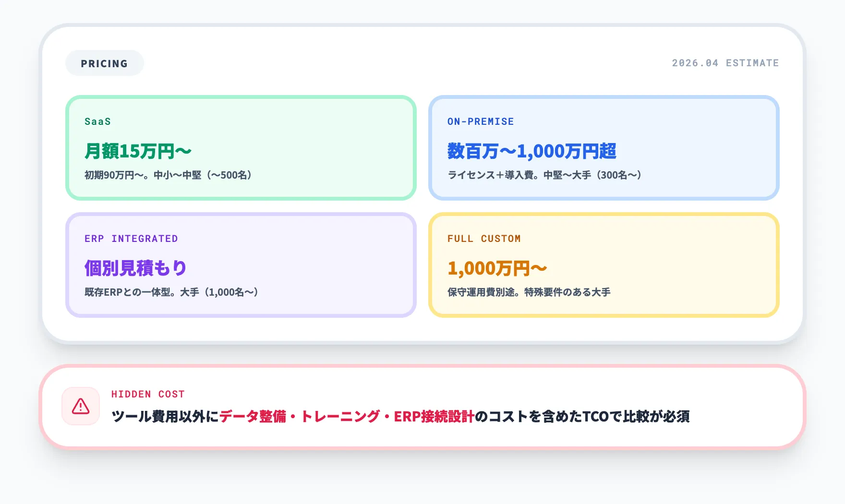Expand the SaaS card details

pos(240,147)
